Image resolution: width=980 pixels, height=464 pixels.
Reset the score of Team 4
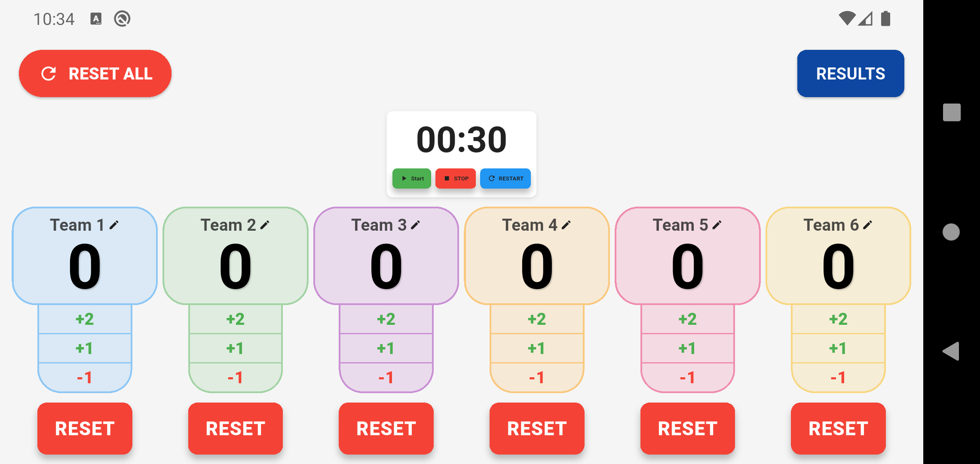point(536,428)
